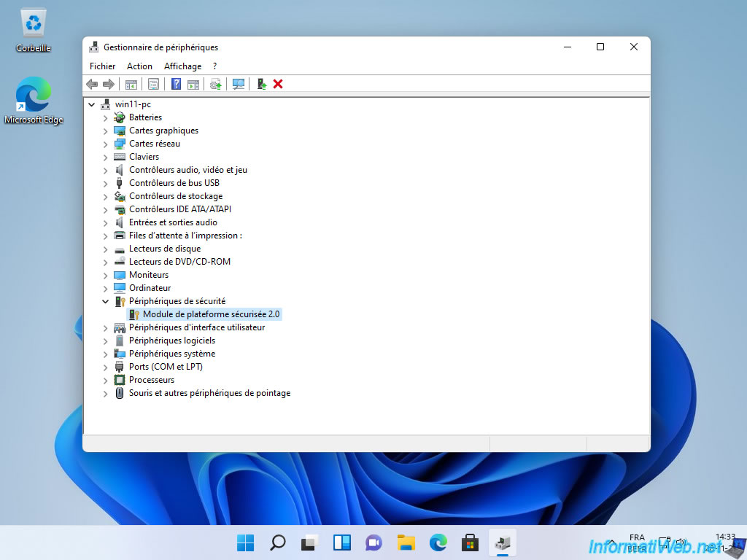Open the Widgets taskbar icon

click(x=341, y=542)
